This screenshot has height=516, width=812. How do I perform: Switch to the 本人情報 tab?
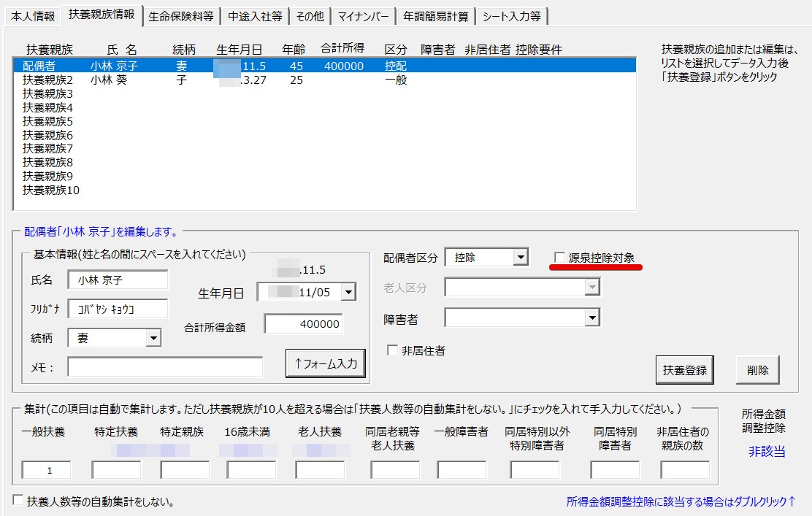[33, 16]
